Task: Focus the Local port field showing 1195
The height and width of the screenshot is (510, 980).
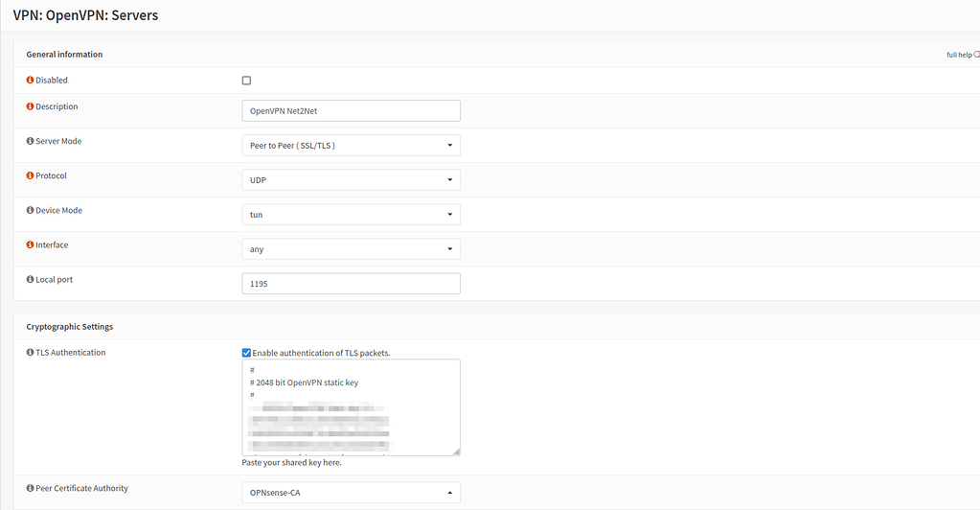Action: pos(351,284)
